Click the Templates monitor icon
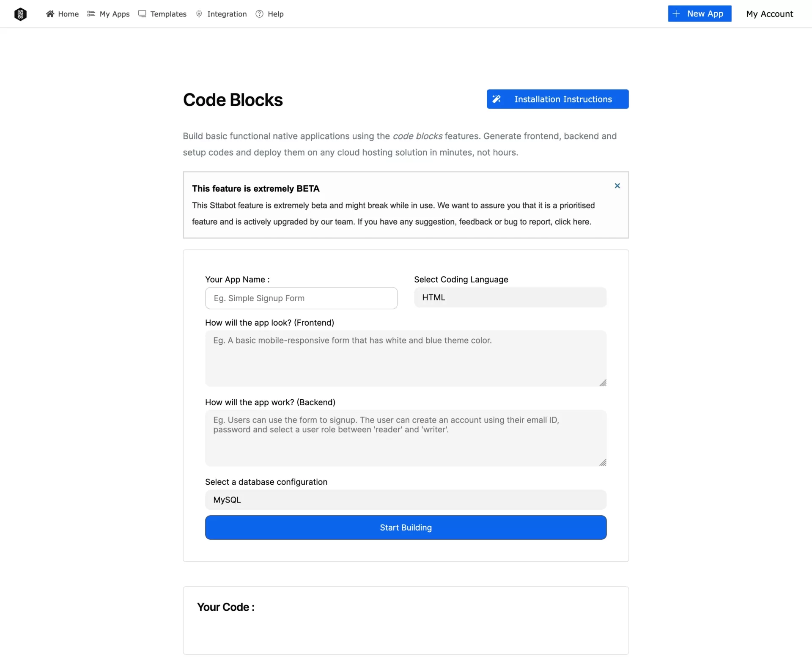The width and height of the screenshot is (812, 662). [x=142, y=14]
